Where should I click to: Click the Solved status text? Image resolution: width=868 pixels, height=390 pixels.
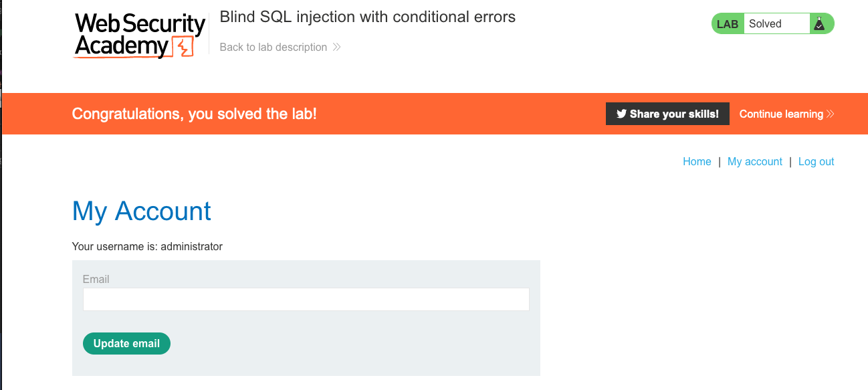[765, 24]
